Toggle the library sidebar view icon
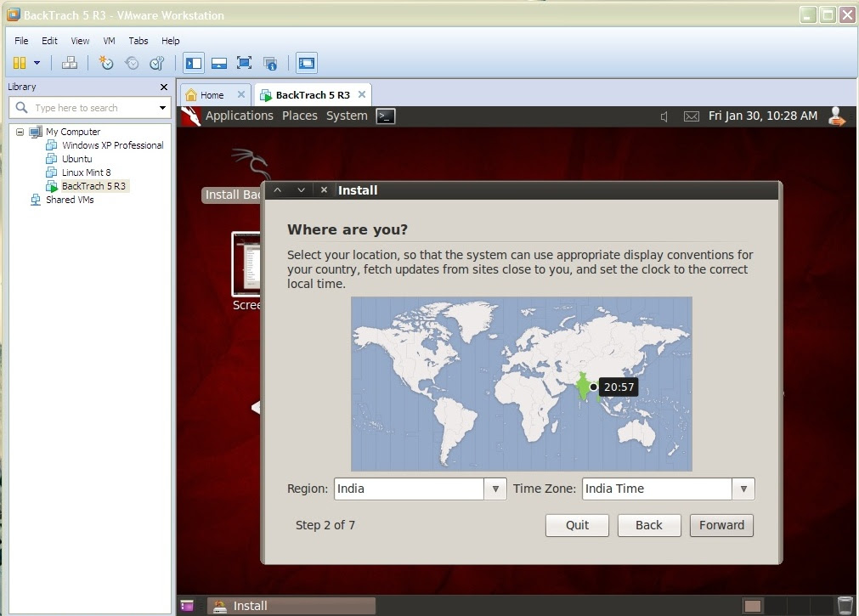Screen dimensions: 859x616 point(194,63)
